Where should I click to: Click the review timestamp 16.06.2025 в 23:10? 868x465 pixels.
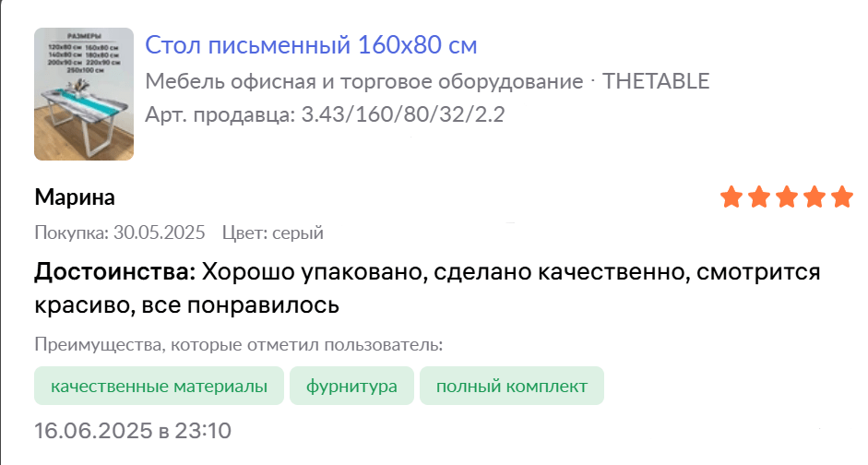133,431
